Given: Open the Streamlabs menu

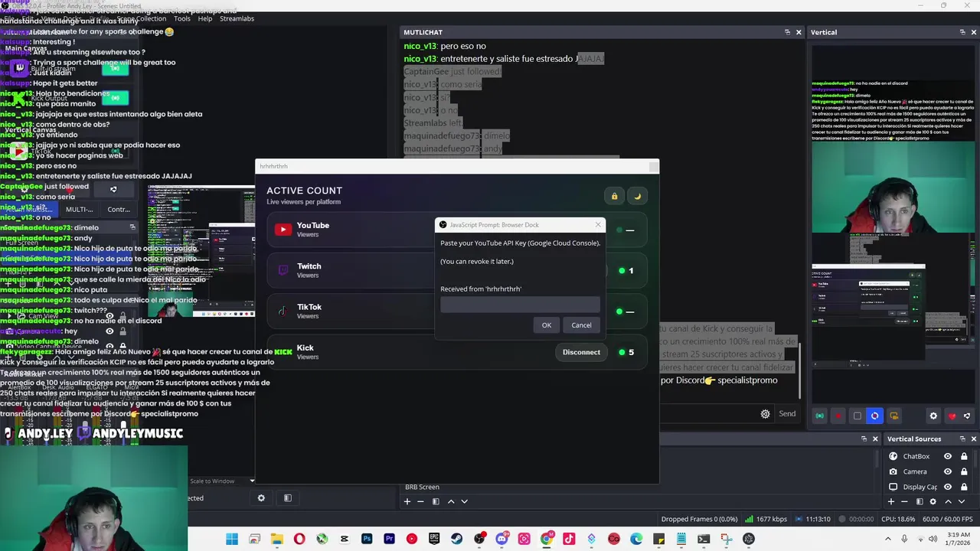Looking at the screenshot, I should 237,18.
